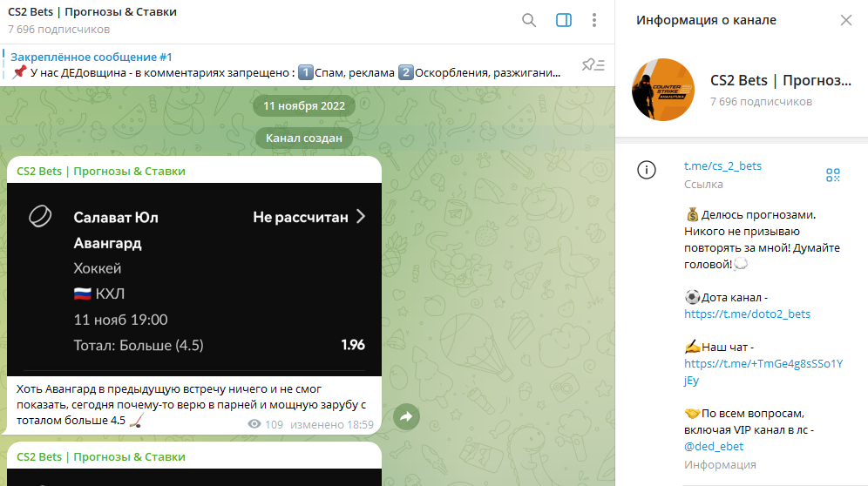Image resolution: width=868 pixels, height=486 pixels.
Task: Open the CS2 Bets channel avatar photo
Action: point(663,90)
